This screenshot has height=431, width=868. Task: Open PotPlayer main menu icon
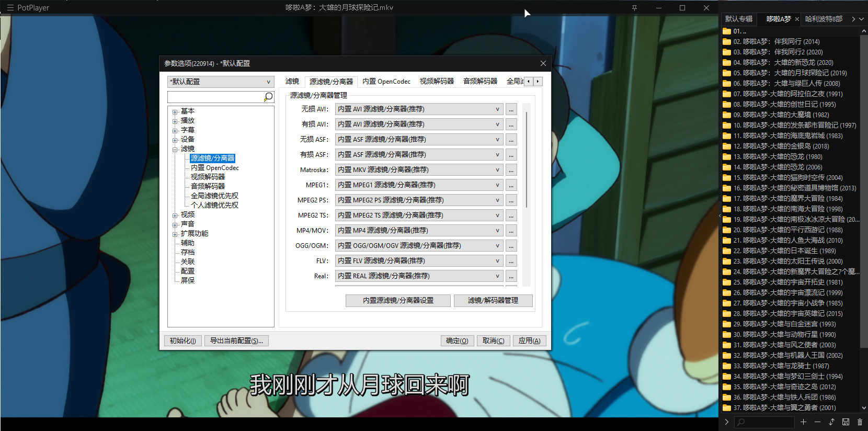tap(10, 8)
